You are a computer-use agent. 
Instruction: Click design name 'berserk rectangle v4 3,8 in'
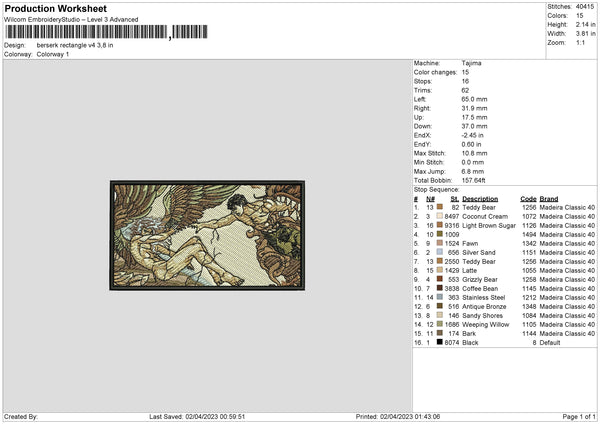coord(75,45)
